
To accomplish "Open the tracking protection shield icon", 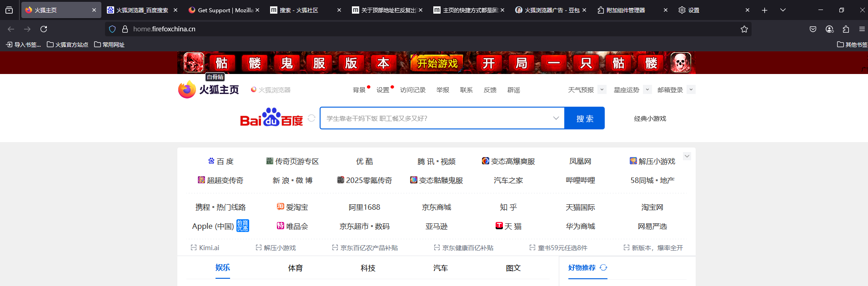I will tap(112, 29).
